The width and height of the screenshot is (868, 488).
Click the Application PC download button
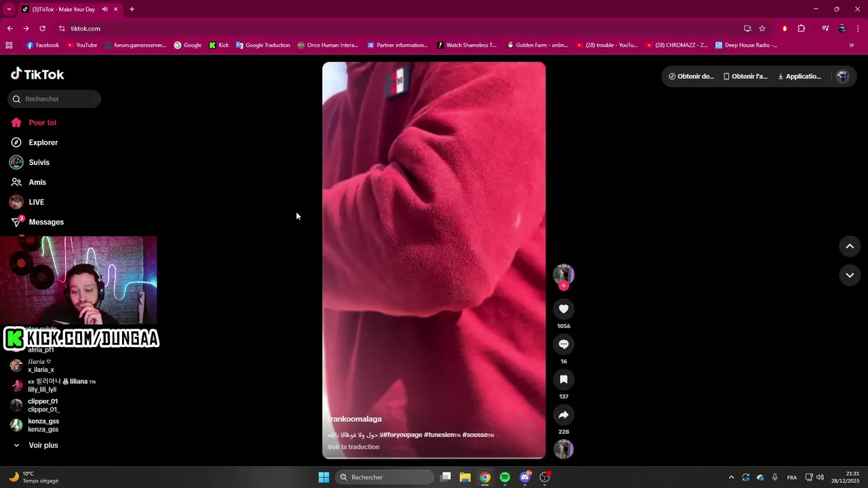click(800, 77)
